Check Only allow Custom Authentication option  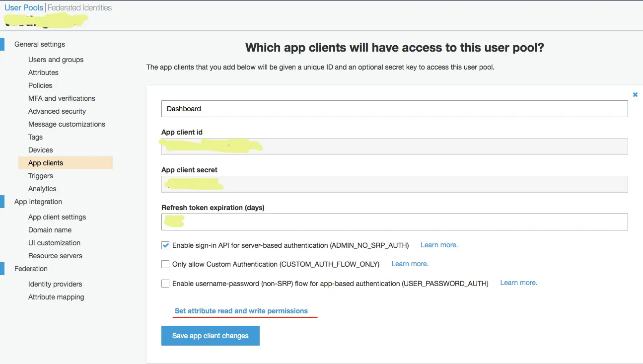click(165, 264)
